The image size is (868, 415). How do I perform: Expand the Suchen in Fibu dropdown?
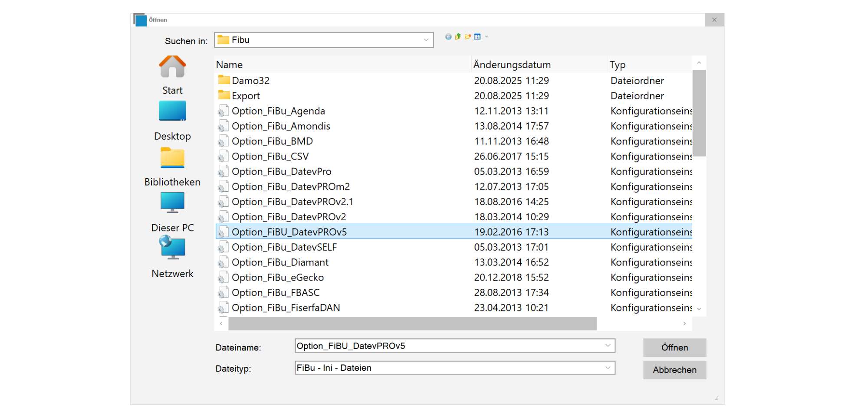(426, 40)
